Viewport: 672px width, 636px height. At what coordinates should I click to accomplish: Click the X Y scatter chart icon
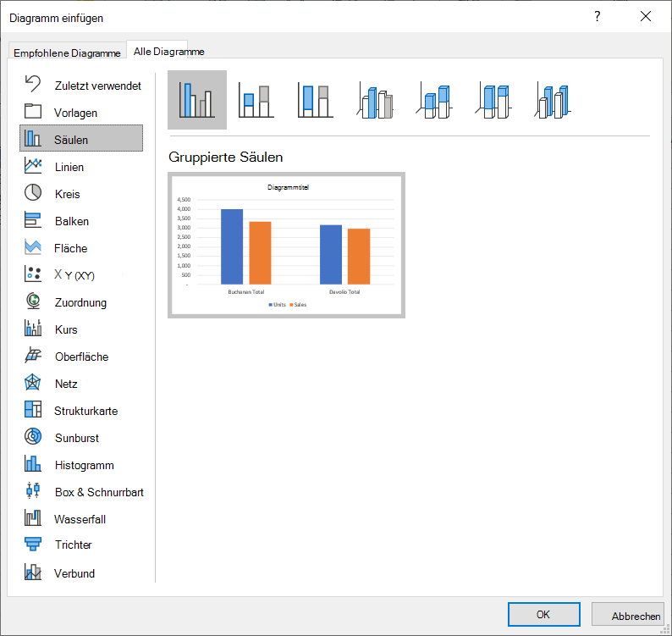33,274
